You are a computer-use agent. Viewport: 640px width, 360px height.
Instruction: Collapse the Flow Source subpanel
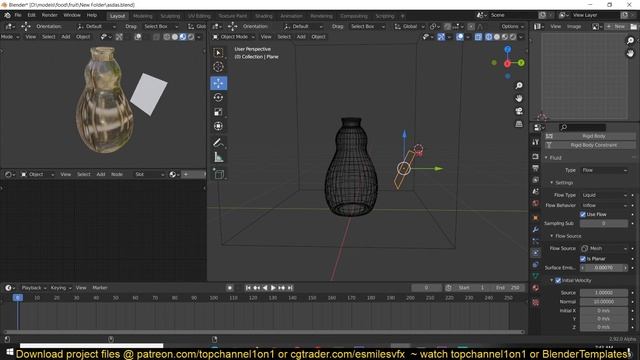[551, 236]
